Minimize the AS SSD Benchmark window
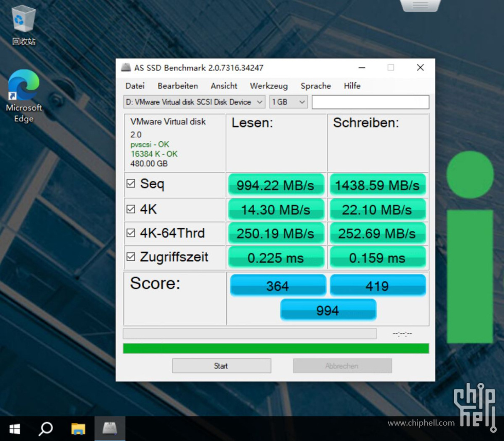This screenshot has width=504, height=441. [362, 67]
